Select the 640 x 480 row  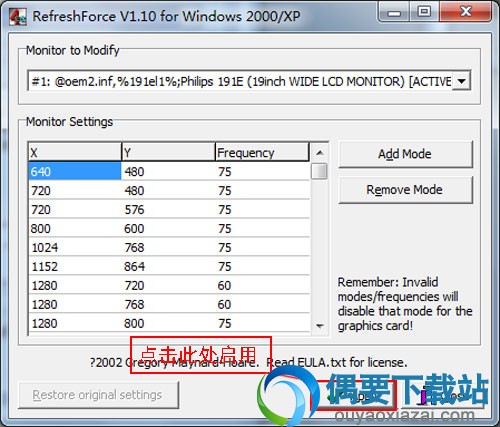pos(169,171)
